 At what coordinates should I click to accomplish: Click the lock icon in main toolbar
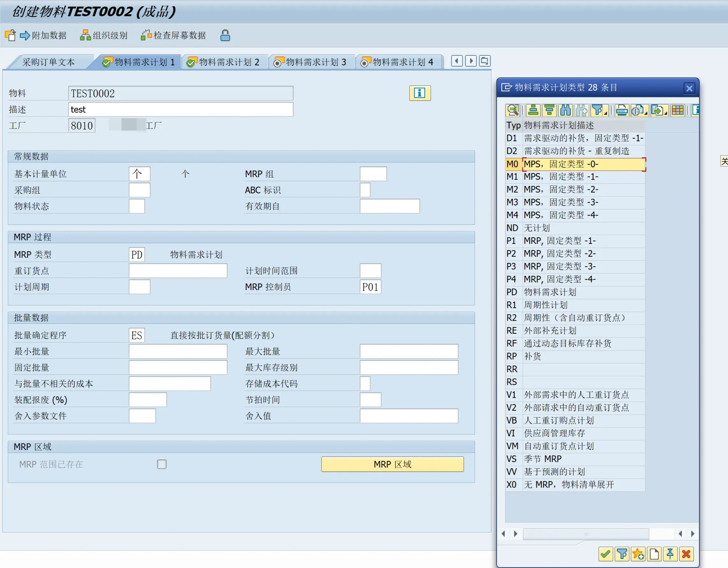(x=225, y=35)
